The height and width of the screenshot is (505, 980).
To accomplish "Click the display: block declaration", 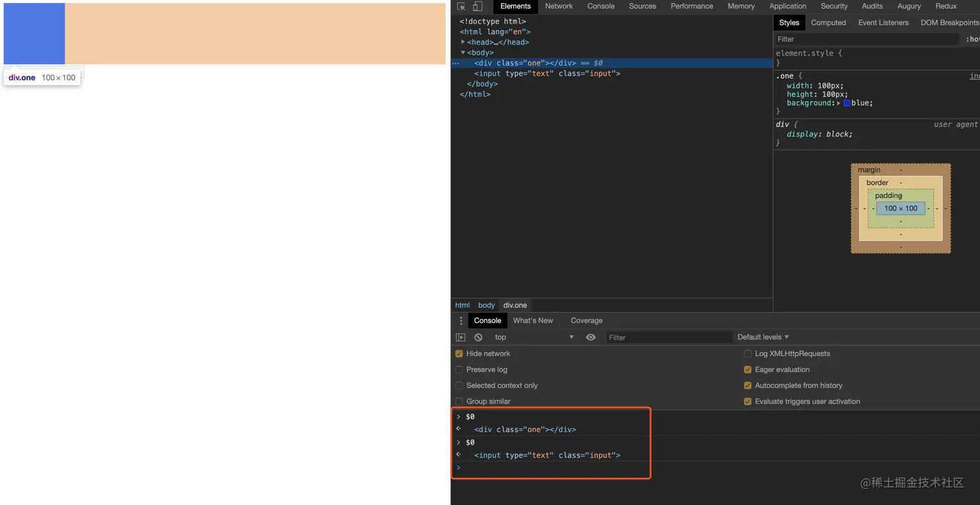I will click(819, 134).
